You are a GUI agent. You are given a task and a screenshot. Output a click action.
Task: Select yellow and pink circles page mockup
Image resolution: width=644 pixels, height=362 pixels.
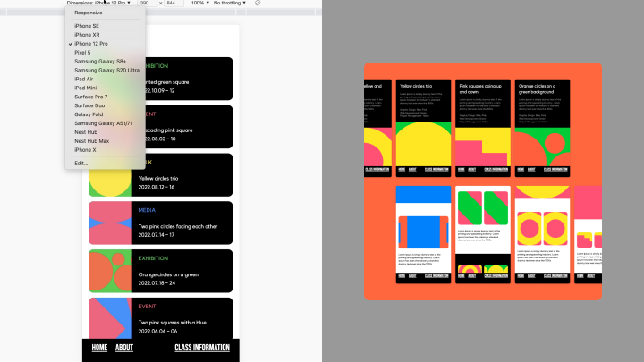click(x=543, y=234)
